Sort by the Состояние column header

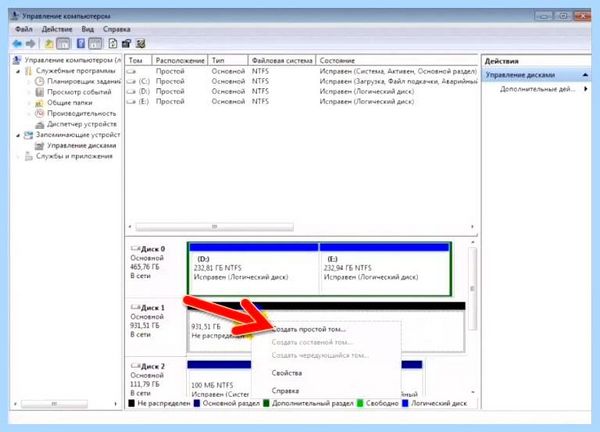pyautogui.click(x=397, y=60)
